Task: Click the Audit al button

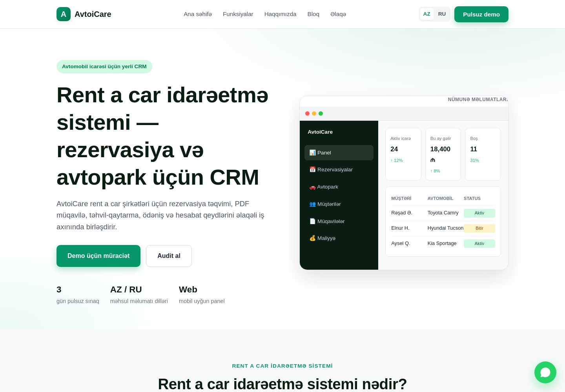Action: [x=169, y=256]
